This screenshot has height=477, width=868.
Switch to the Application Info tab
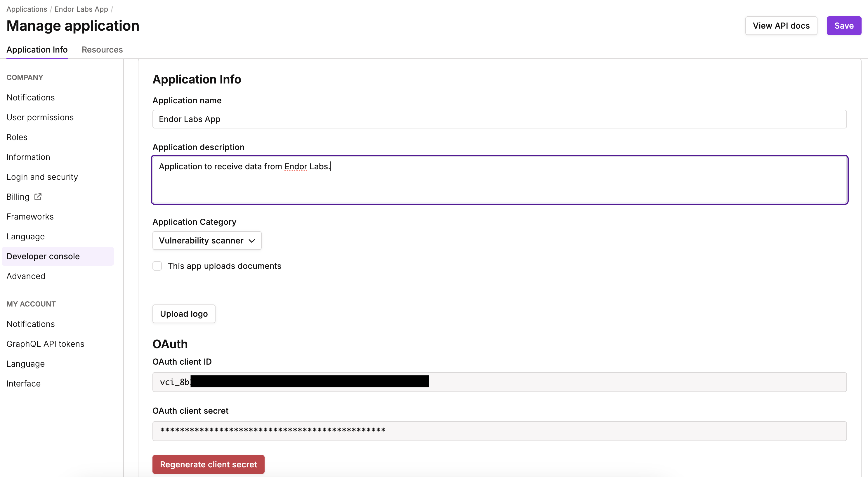pos(37,49)
